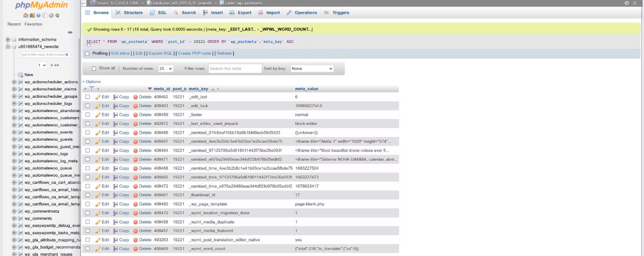
Task: Check the _wpml_word_count row checkbox
Action: tap(87, 249)
